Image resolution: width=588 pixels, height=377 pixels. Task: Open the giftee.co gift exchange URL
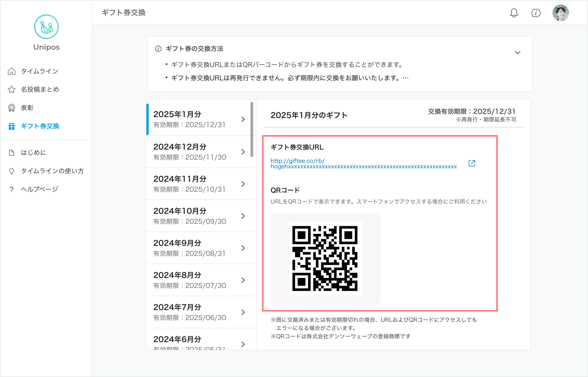coord(363,164)
